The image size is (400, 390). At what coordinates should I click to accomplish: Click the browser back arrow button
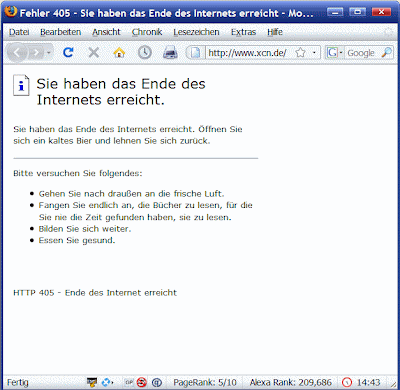(x=17, y=53)
